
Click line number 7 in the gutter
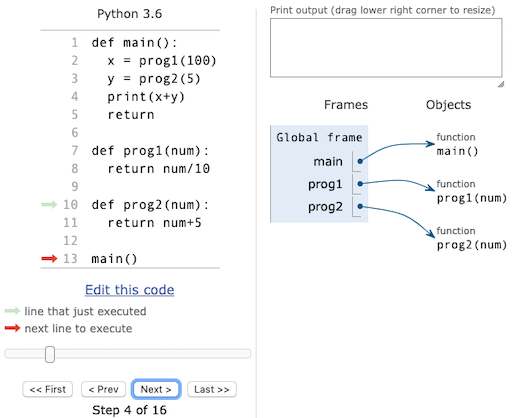tap(75, 150)
